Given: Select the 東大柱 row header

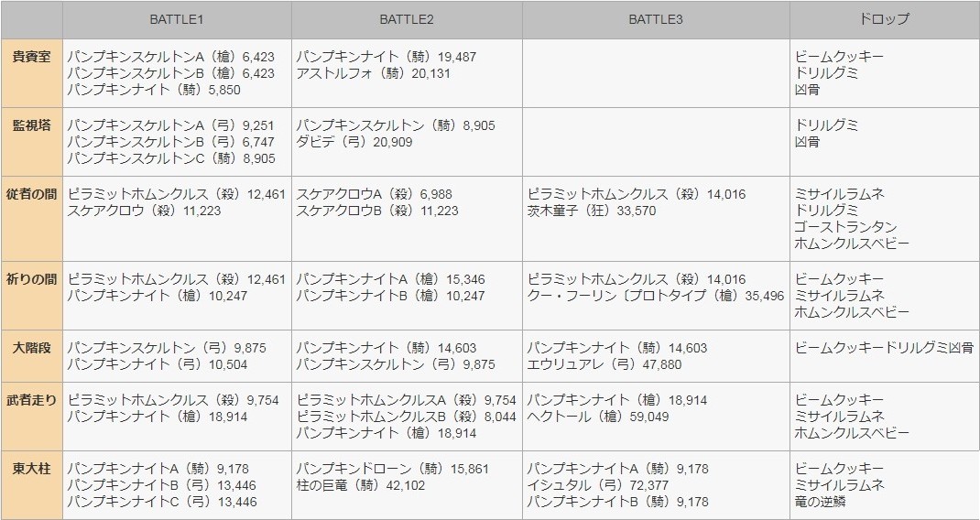Looking at the screenshot, I should pos(32,469).
